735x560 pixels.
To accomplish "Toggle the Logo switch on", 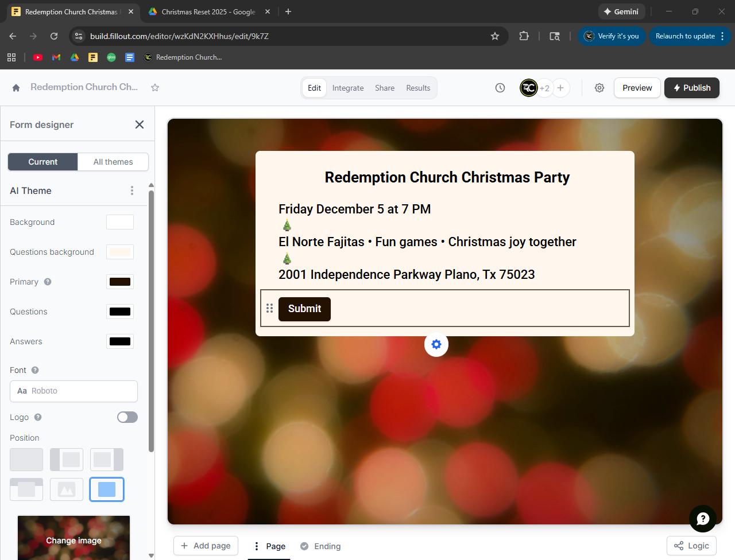I will (127, 417).
